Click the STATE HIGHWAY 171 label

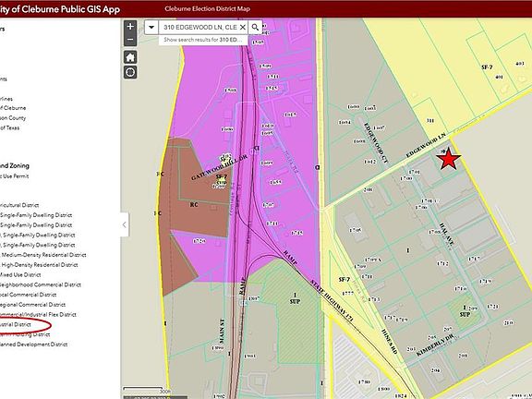tap(332, 300)
